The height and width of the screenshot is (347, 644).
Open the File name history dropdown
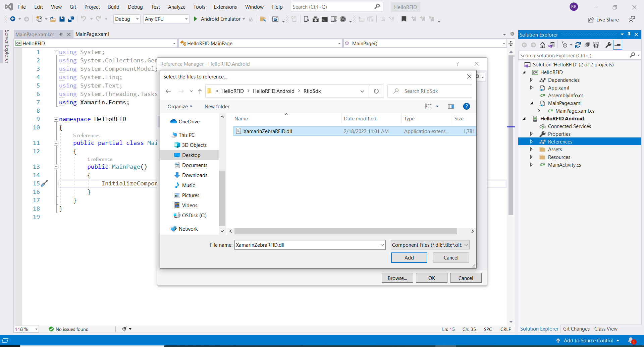coord(382,245)
